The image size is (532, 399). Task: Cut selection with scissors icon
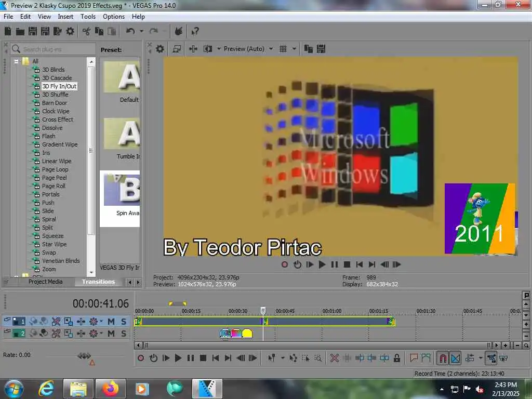click(87, 32)
